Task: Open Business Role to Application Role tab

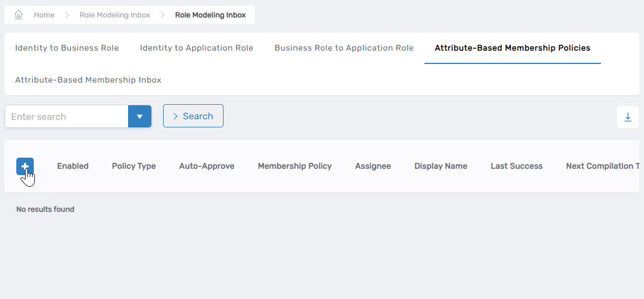Action: click(344, 48)
